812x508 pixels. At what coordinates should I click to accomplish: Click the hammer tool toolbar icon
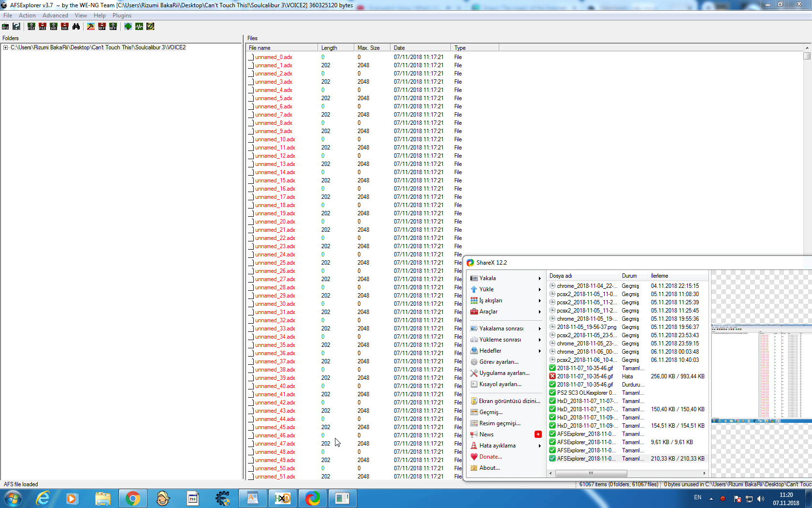click(91, 27)
